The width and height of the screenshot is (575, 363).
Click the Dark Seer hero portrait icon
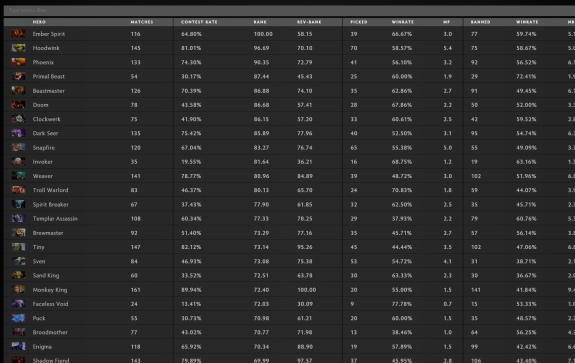pyautogui.click(x=18, y=133)
